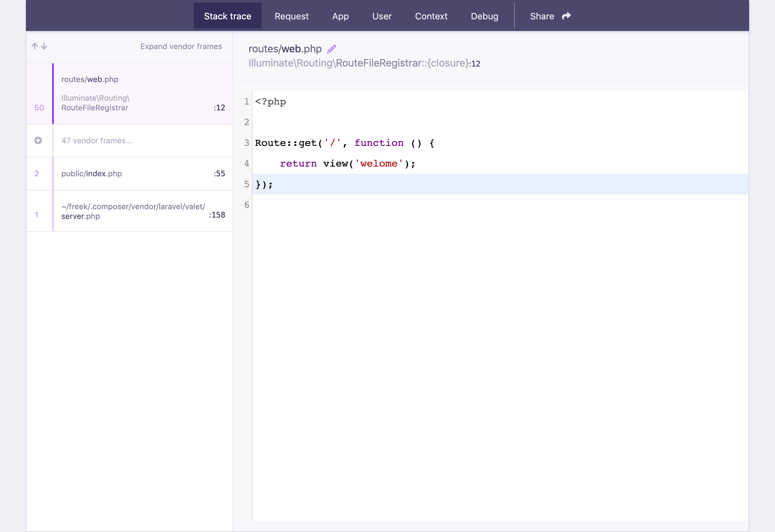Click the Share button label
This screenshot has width=775, height=532.
coord(542,16)
